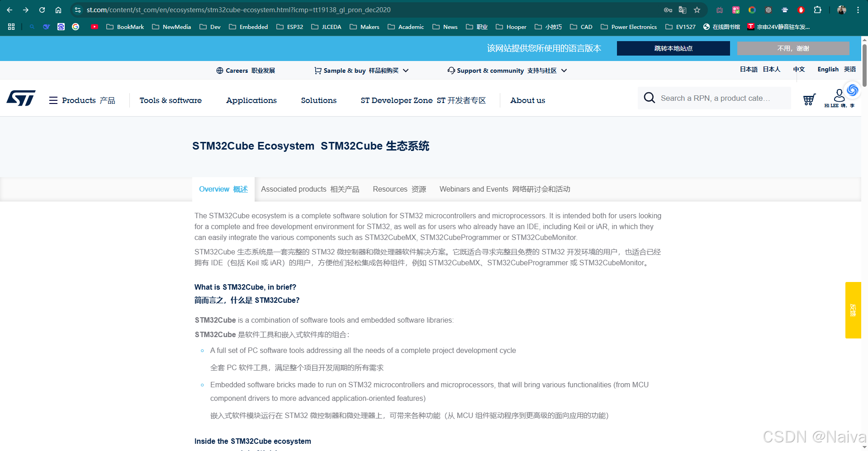
Task: Open the Hooper bookmarks folder
Action: (511, 27)
